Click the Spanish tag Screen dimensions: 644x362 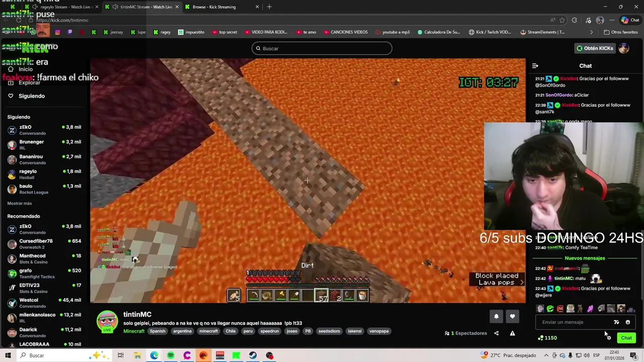click(157, 331)
